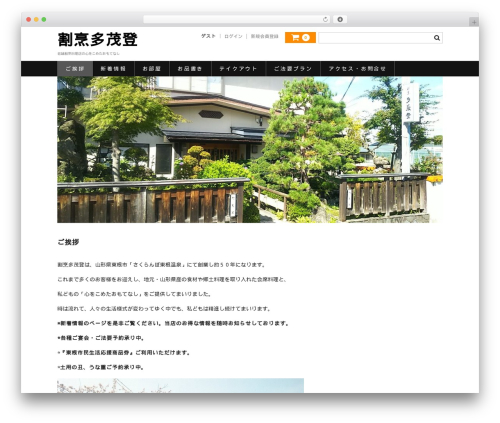Viewport: 500px width, 423px height.
Task: Click the ご挨拶 page heading
Action: coord(68,242)
